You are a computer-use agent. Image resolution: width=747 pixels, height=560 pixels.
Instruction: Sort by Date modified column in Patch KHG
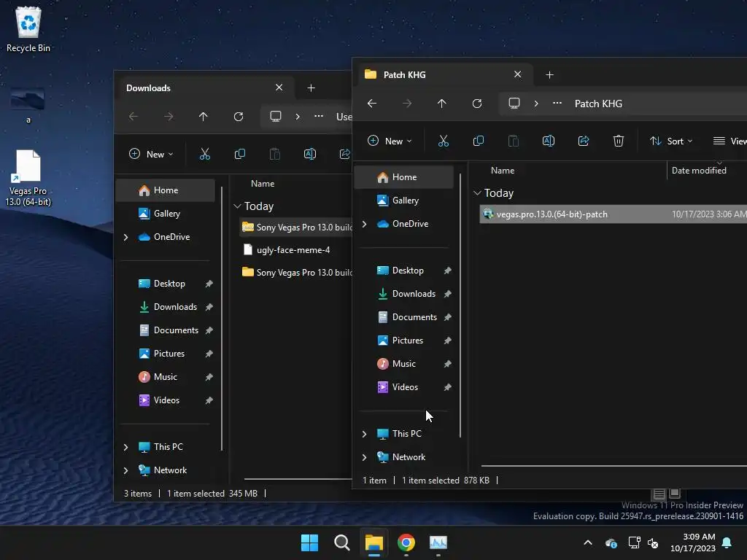(x=699, y=171)
